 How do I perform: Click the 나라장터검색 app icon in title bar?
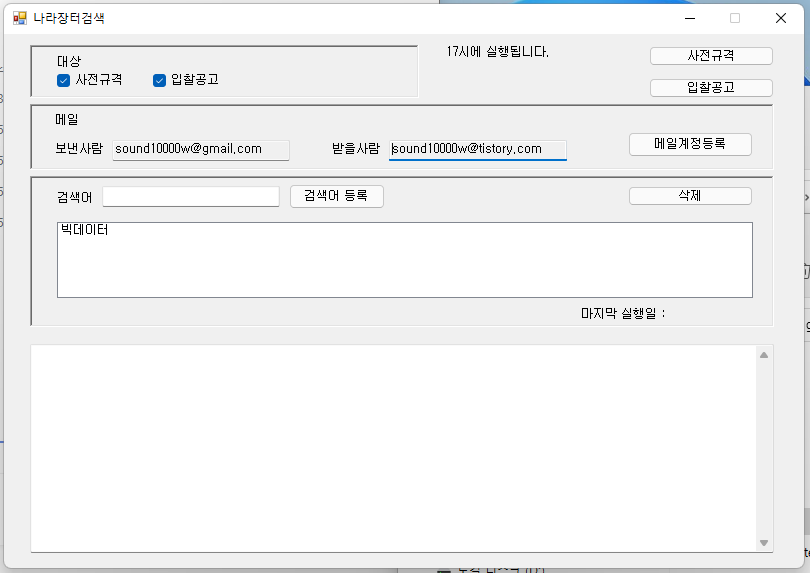[x=20, y=19]
